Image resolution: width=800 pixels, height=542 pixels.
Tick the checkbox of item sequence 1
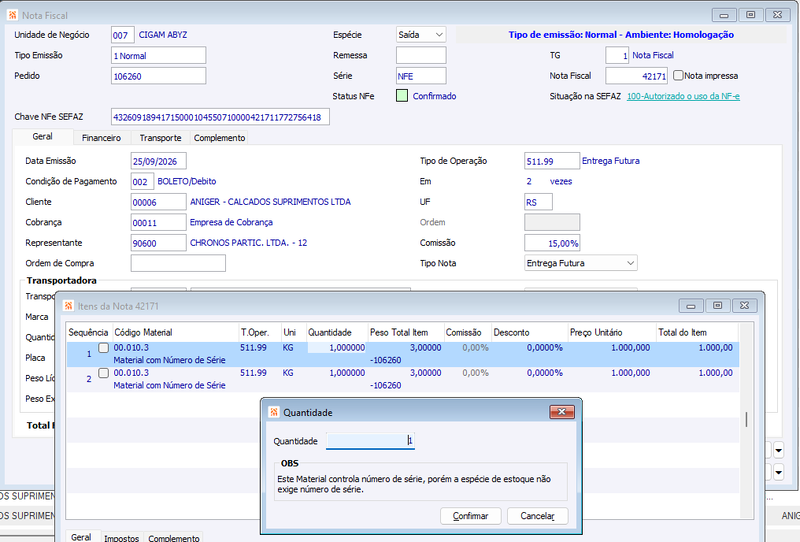pos(104,348)
